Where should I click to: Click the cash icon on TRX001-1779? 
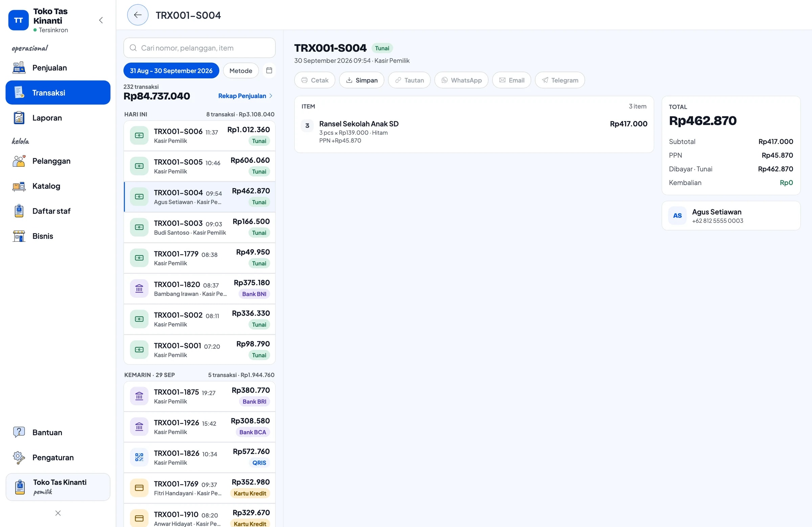tap(139, 258)
